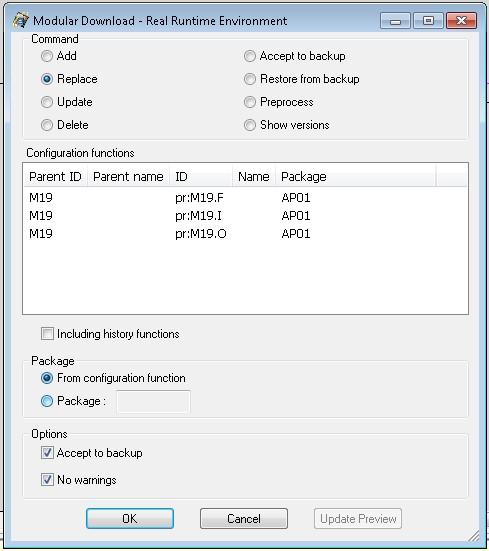
Task: Select the pr:M19.O configuration function row
Action: coord(245,234)
